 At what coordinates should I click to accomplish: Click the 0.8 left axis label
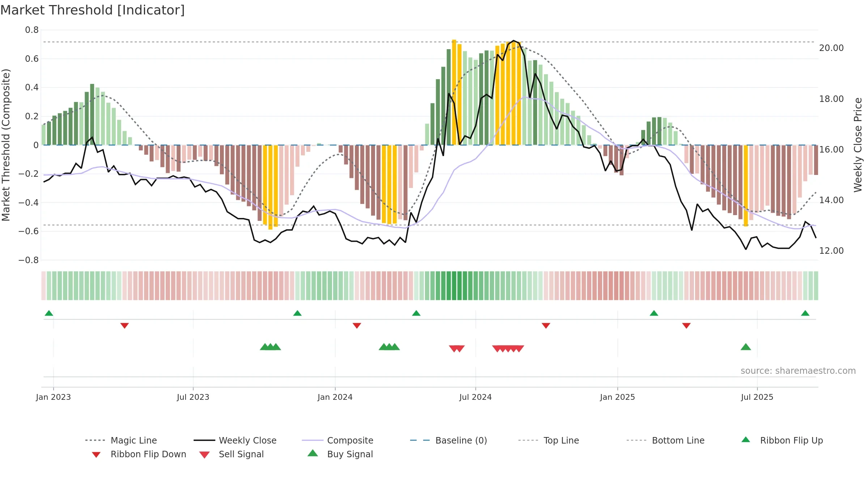tap(32, 30)
